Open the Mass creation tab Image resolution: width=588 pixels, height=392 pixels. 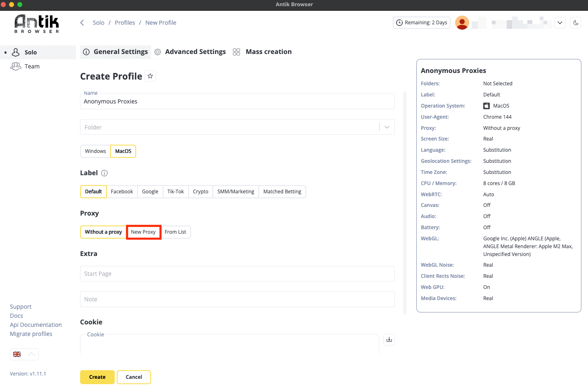pos(268,52)
